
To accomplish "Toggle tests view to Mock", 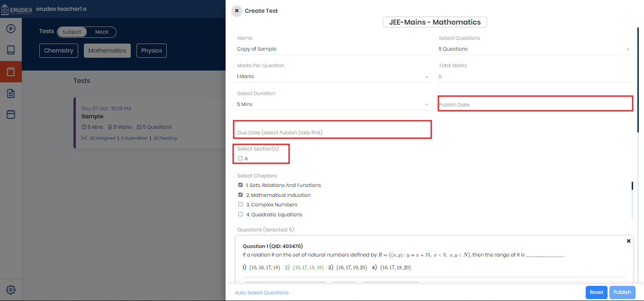I will tap(101, 32).
